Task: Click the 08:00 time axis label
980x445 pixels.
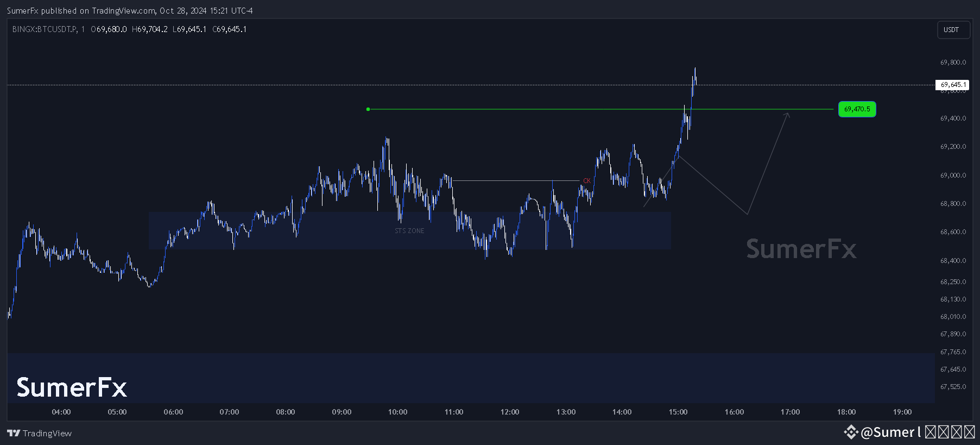Action: click(286, 412)
